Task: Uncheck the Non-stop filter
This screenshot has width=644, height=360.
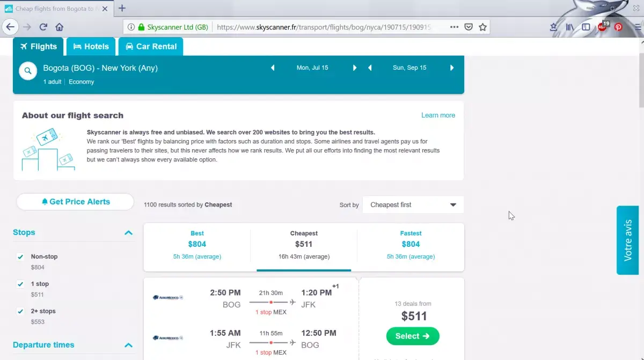Action: [x=20, y=257]
